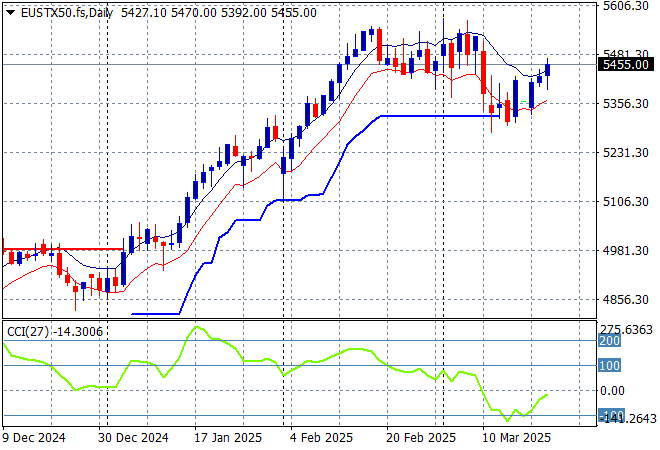This screenshot has width=660, height=450.
Task: Click the 5606.30 price axis label
Action: pos(627,6)
